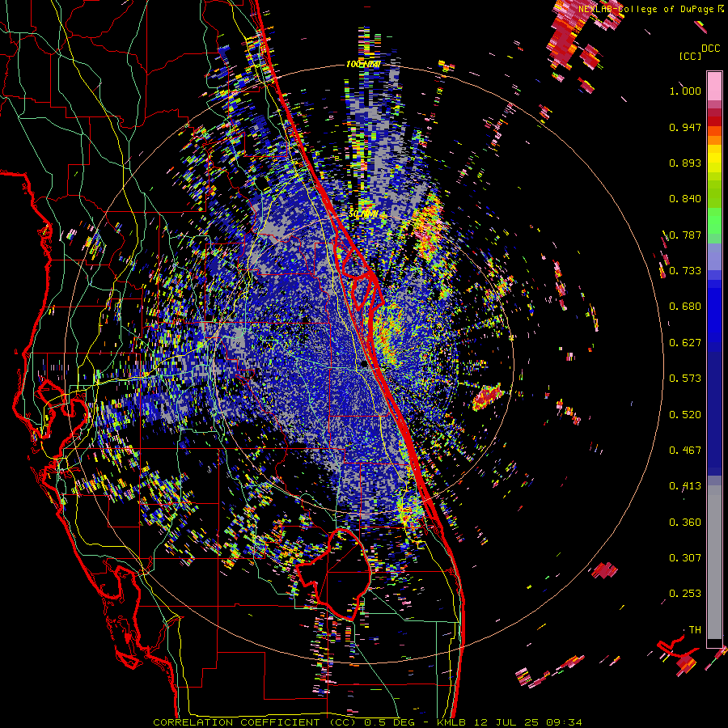Select the 0.573 scale value
Screen dimensions: 728x728
click(685, 379)
